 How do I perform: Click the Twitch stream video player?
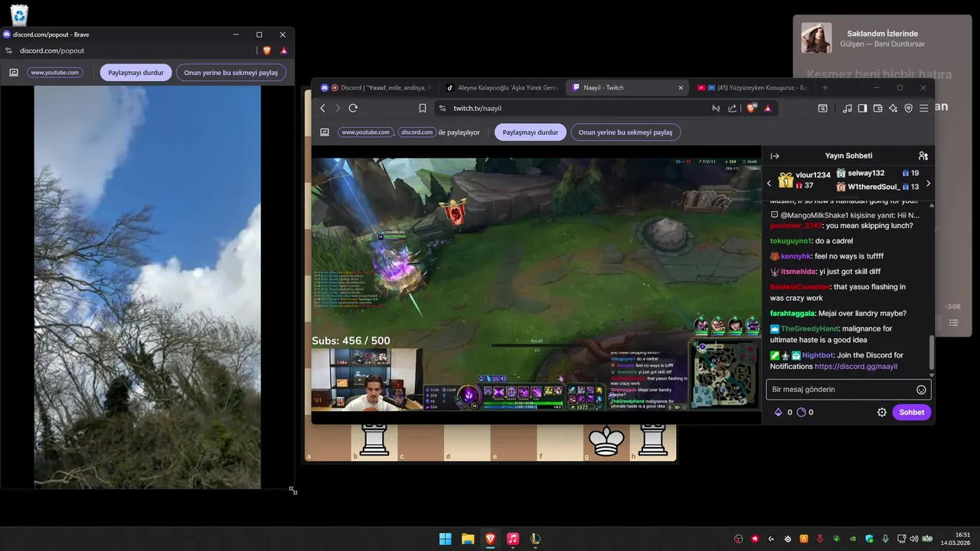[536, 285]
